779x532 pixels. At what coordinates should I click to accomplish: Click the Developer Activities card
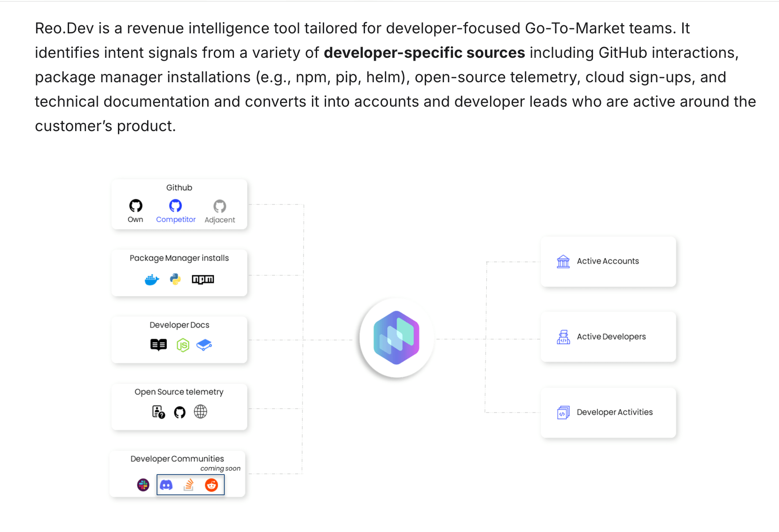(608, 412)
